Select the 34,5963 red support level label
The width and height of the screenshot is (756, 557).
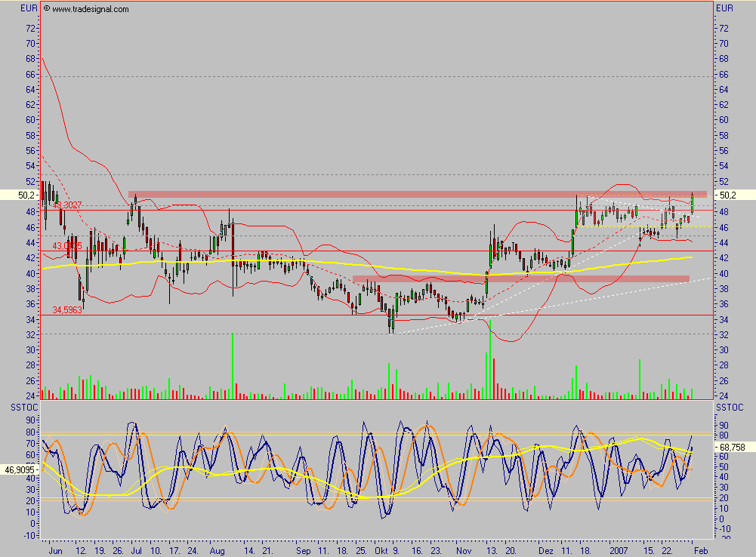[66, 309]
